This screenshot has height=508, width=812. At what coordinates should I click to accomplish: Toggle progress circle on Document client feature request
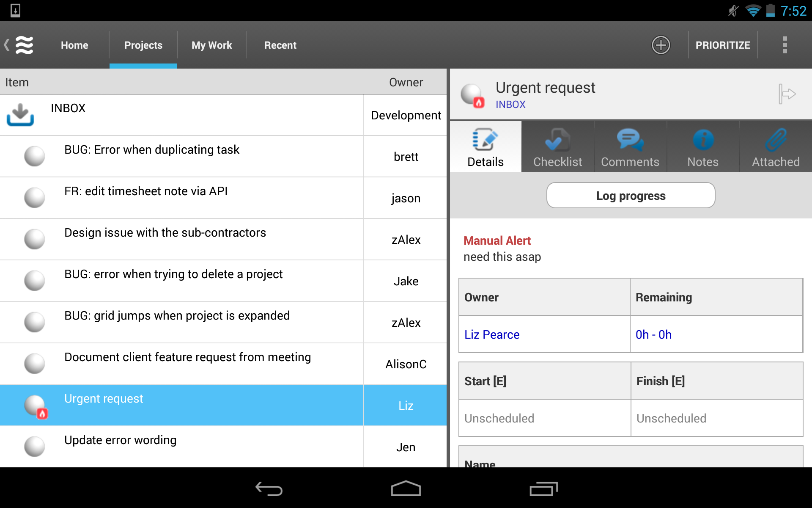point(35,363)
